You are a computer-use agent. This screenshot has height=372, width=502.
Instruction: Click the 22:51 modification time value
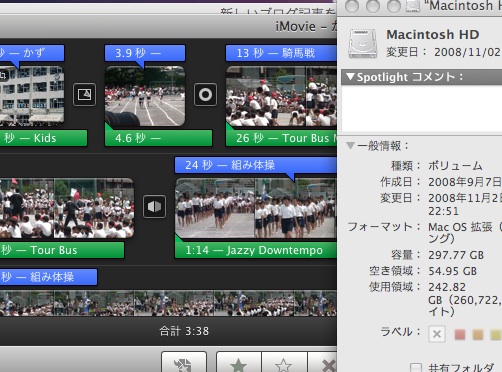[443, 211]
